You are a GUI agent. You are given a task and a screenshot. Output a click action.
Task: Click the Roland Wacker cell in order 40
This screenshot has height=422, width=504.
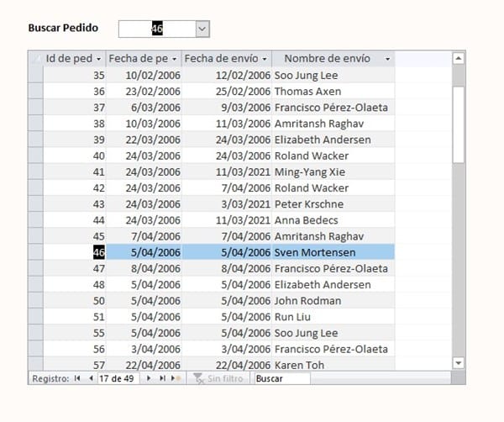tap(333, 156)
